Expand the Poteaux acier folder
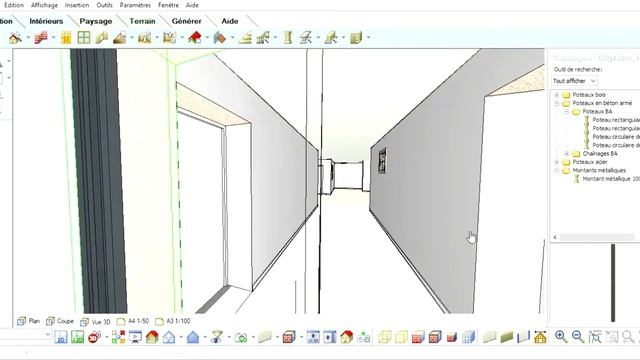The height and width of the screenshot is (360, 640). pyautogui.click(x=557, y=162)
